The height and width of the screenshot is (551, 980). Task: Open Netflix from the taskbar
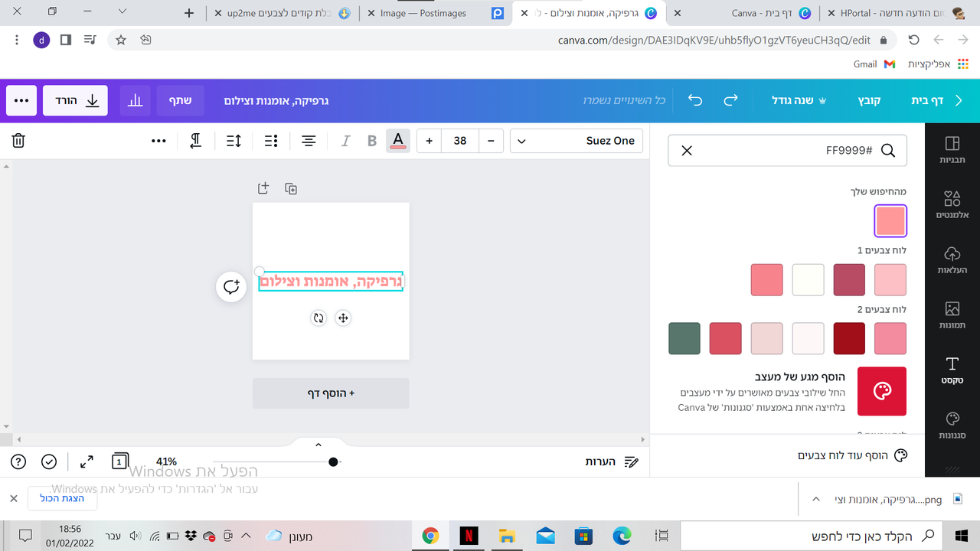pyautogui.click(x=469, y=536)
